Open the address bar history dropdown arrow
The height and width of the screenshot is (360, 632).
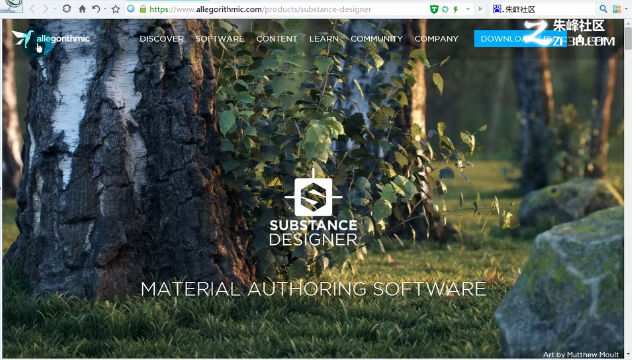468,9
